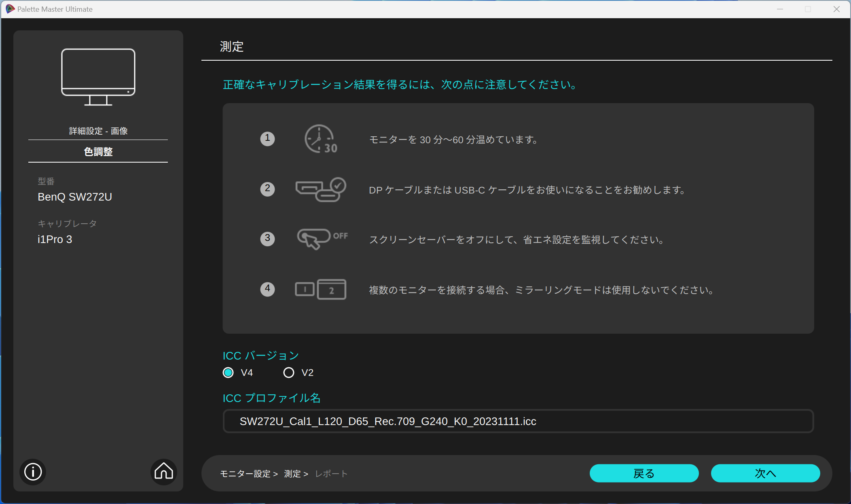This screenshot has width=851, height=504.
Task: Click the 型番 label
Action: pos(46,181)
